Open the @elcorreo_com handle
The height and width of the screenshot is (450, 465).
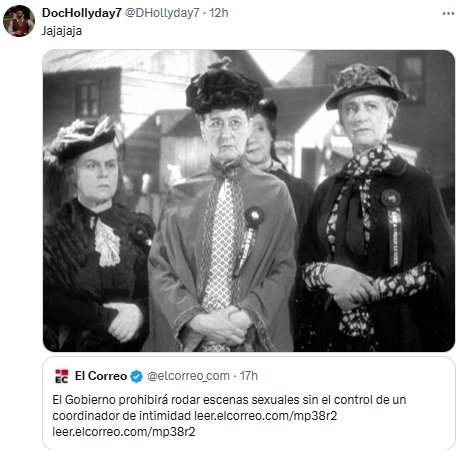pos(188,376)
